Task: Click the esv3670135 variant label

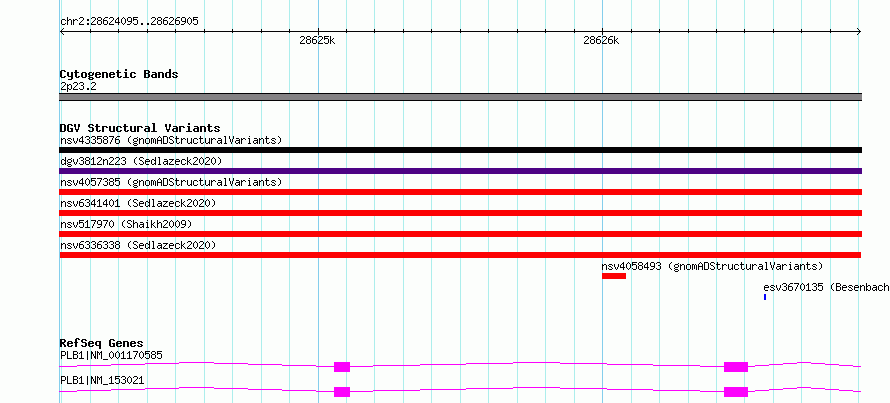Action: tap(826, 287)
